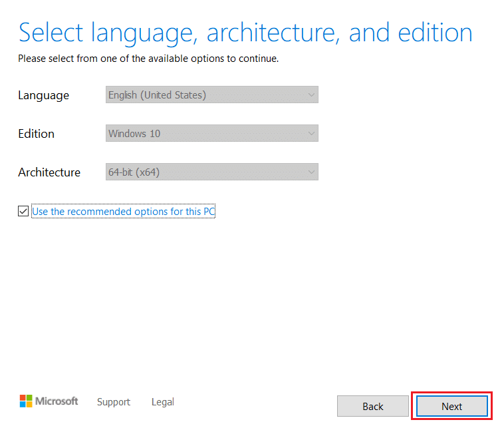The width and height of the screenshot is (504, 432).
Task: Open the Support link
Action: point(114,402)
